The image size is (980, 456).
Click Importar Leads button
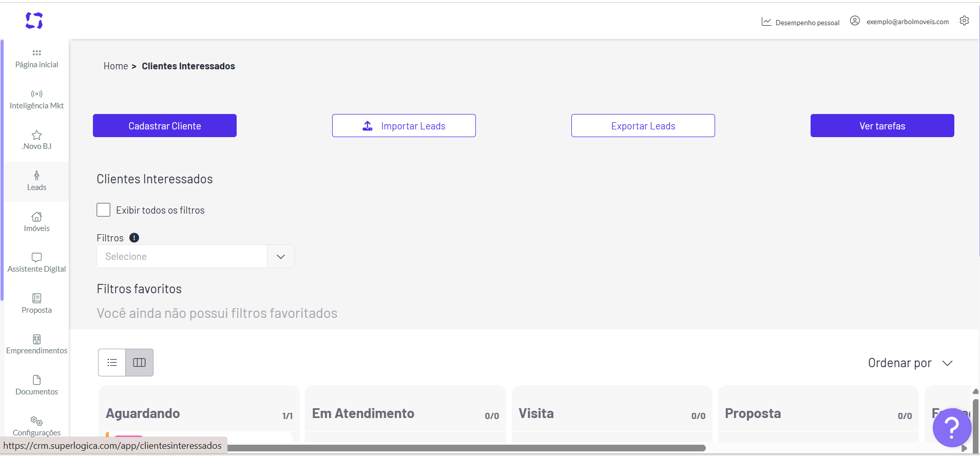coord(404,126)
